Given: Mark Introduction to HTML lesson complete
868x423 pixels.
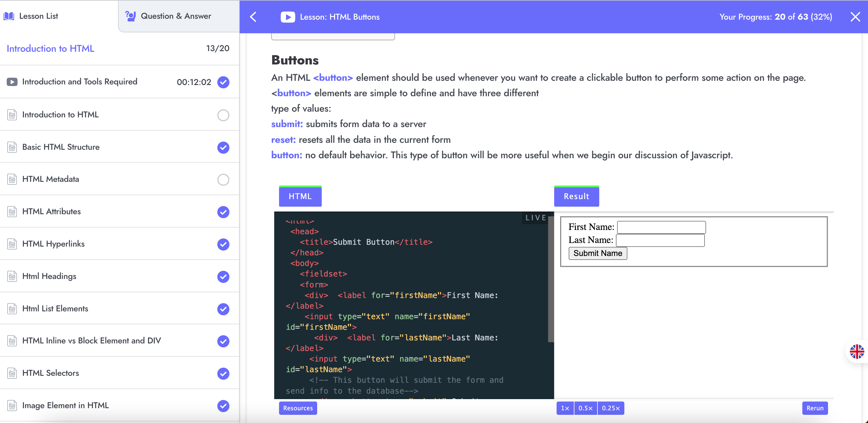Looking at the screenshot, I should point(223,115).
